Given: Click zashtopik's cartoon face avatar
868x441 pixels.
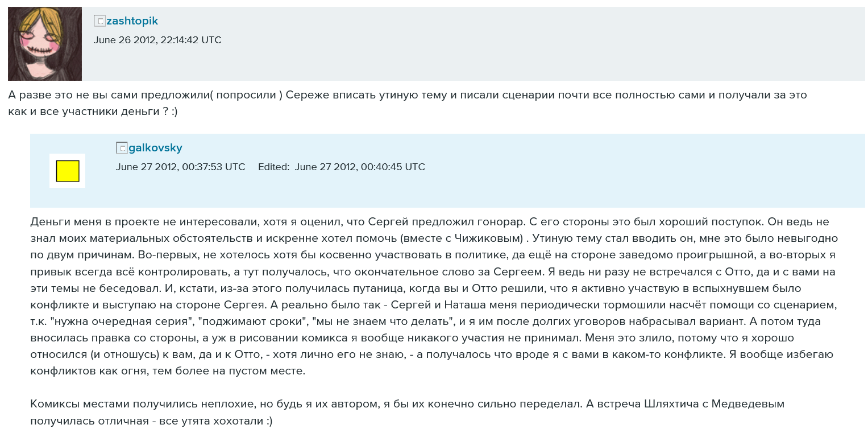Looking at the screenshot, I should 45,44.
